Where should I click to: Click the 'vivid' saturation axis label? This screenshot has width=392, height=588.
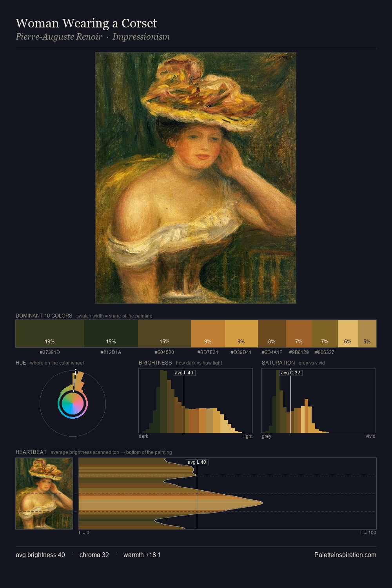370,436
